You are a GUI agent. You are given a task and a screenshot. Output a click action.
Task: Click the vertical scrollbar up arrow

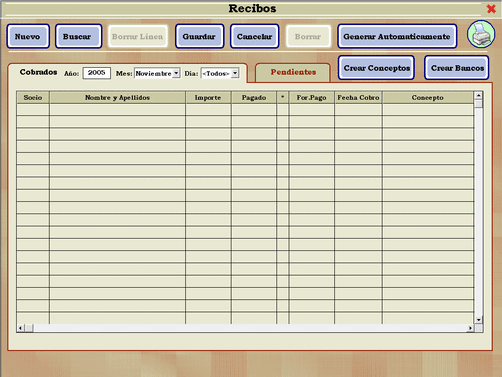[479, 96]
